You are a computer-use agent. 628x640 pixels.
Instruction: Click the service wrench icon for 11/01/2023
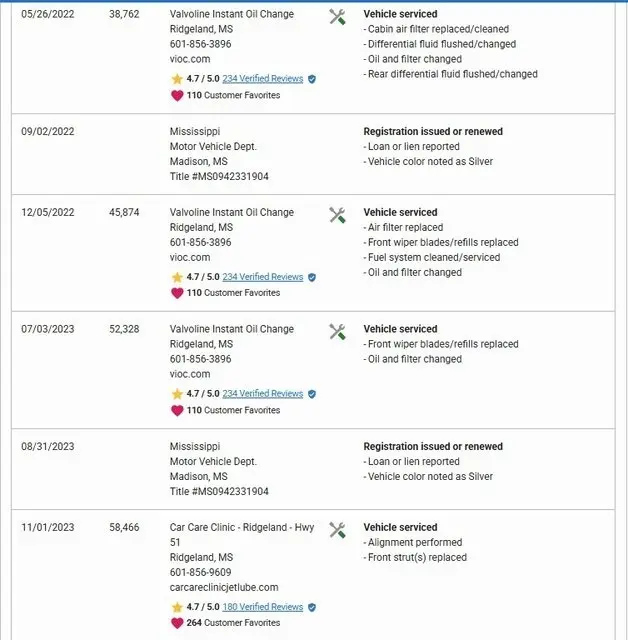point(337,529)
